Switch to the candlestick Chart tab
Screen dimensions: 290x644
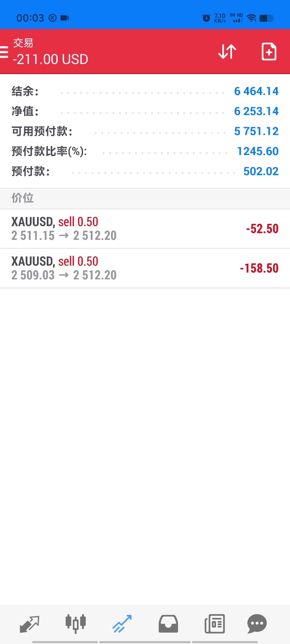pos(76,624)
